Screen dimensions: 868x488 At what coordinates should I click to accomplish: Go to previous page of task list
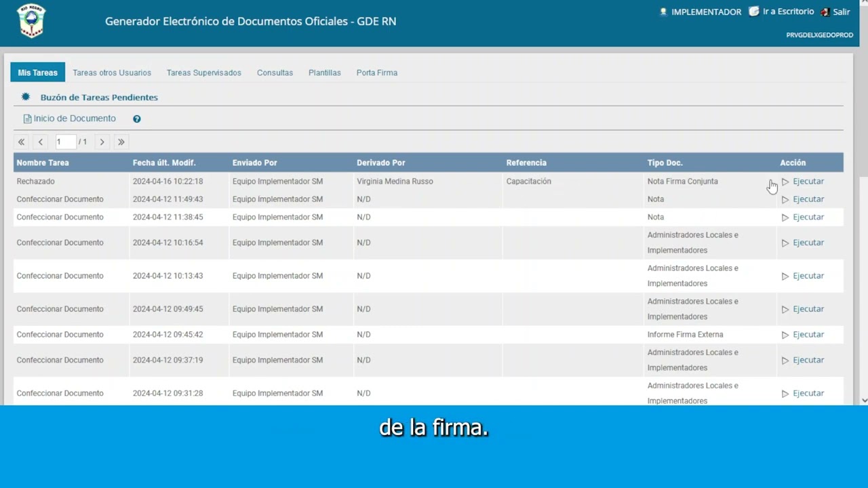41,142
